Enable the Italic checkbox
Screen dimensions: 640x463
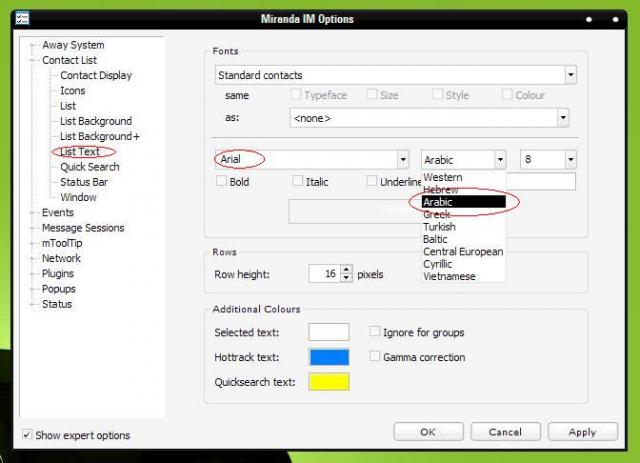click(x=298, y=181)
